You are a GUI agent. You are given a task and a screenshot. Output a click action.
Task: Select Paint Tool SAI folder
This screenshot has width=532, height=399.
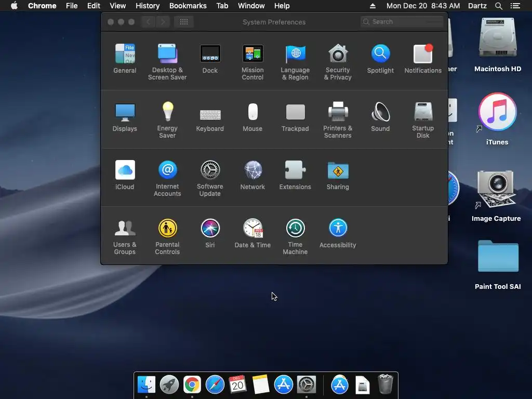[498, 264]
